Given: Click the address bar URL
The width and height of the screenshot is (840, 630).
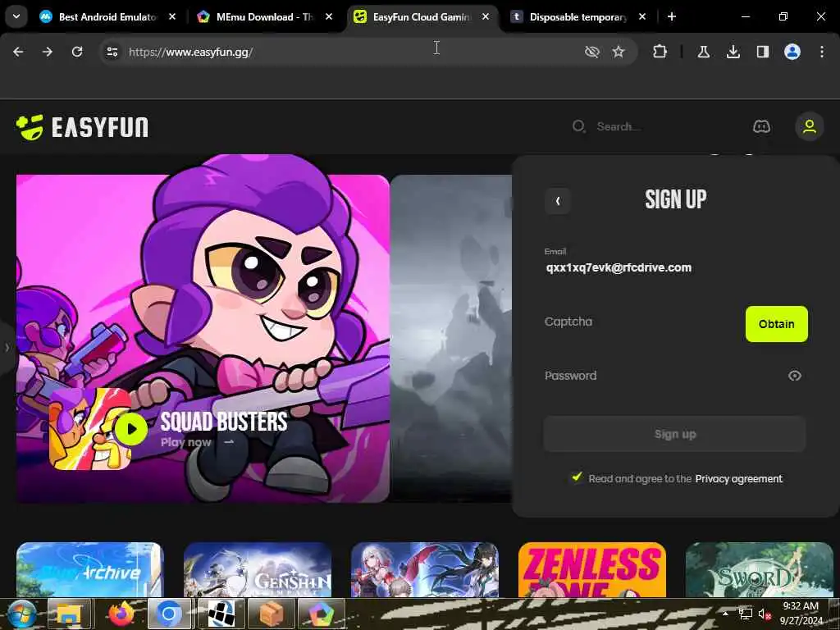Looking at the screenshot, I should click(x=190, y=52).
